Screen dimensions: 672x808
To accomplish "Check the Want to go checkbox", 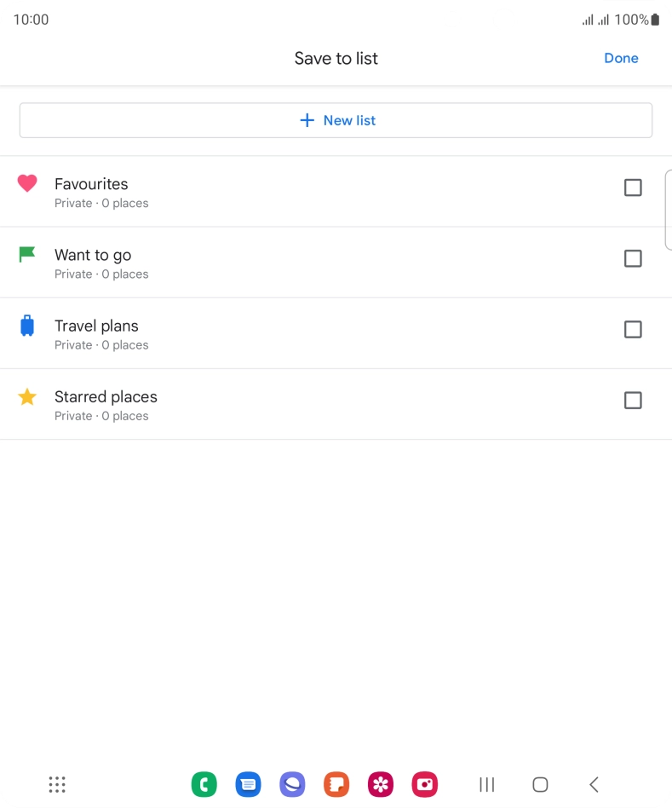I will (x=633, y=258).
